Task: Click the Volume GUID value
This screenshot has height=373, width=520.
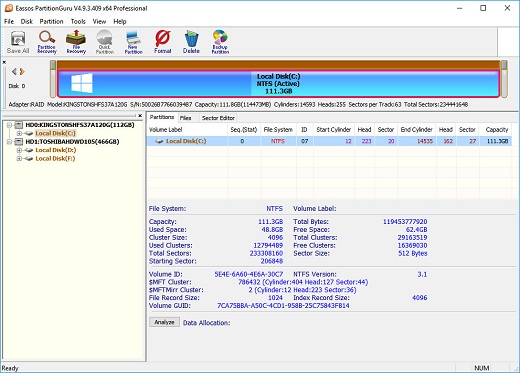Action: (x=283, y=306)
